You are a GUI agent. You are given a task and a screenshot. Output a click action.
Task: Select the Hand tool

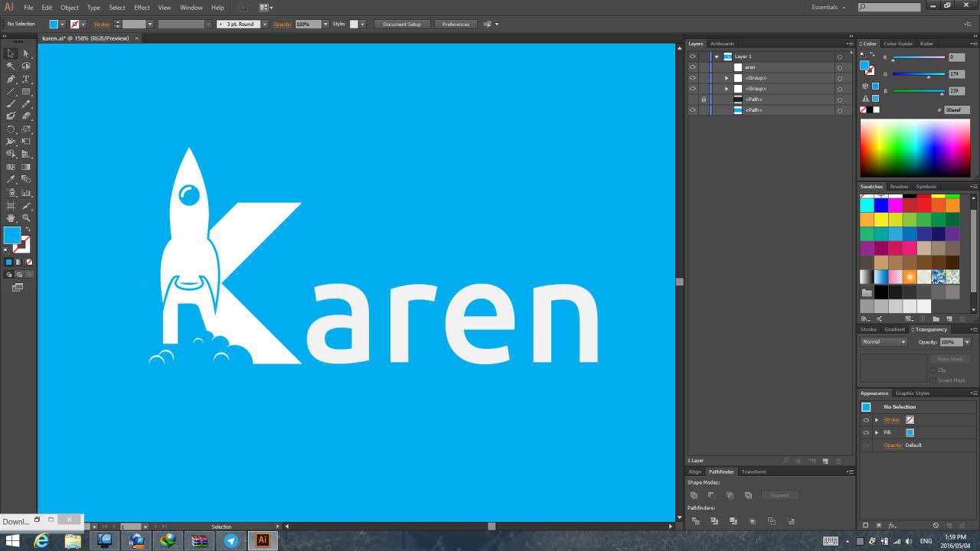(x=11, y=218)
